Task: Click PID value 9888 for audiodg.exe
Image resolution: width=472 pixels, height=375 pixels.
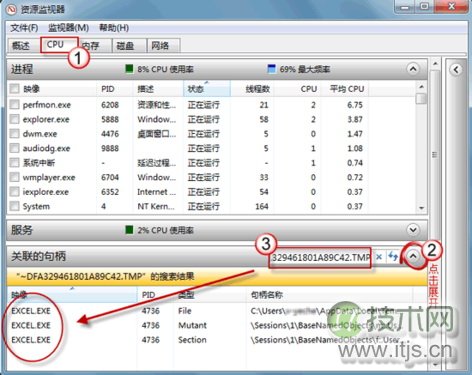Action: point(110,148)
